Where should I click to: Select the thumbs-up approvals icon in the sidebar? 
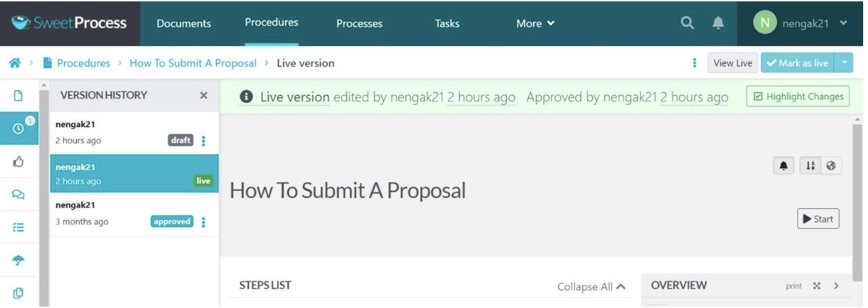point(18,162)
